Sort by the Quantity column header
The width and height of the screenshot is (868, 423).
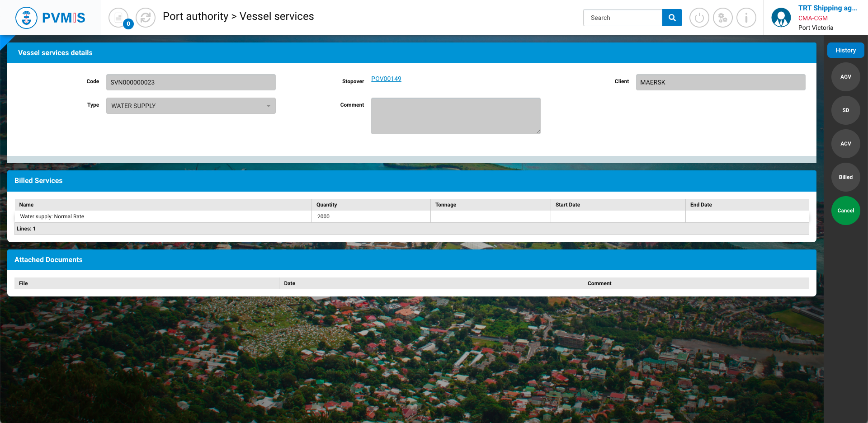coord(327,205)
